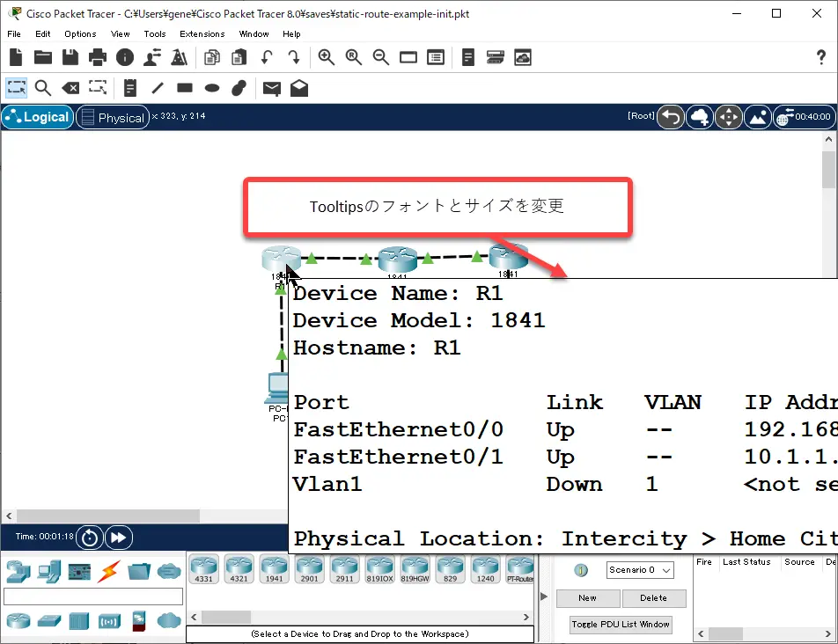Choose the Delete tool

click(70, 88)
